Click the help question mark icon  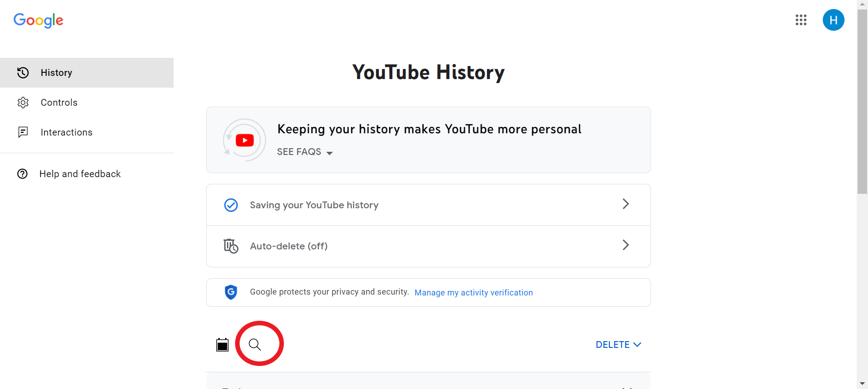click(x=23, y=174)
